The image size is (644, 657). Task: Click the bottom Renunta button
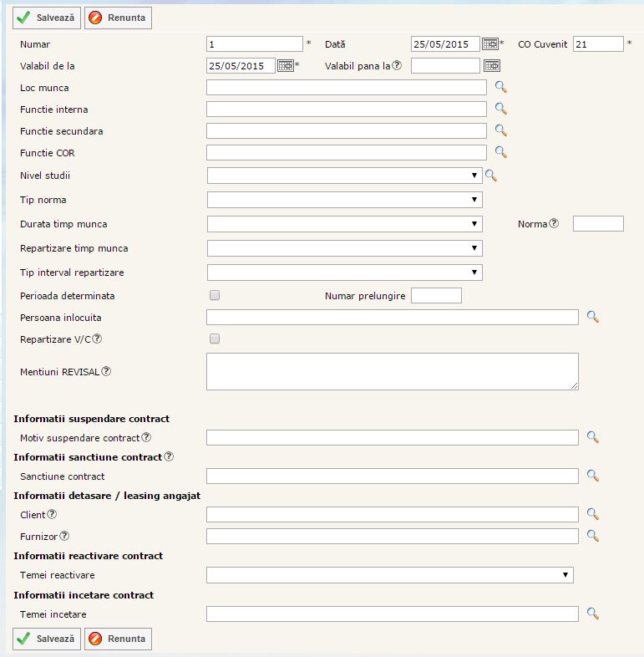(x=118, y=639)
